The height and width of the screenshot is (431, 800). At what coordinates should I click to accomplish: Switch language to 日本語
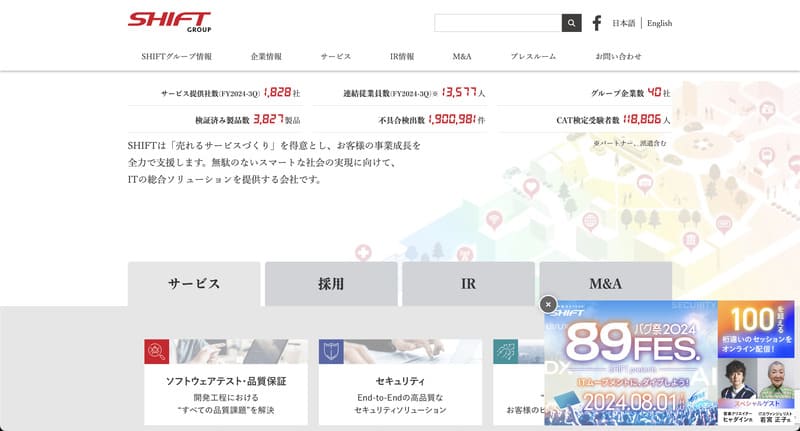(623, 23)
